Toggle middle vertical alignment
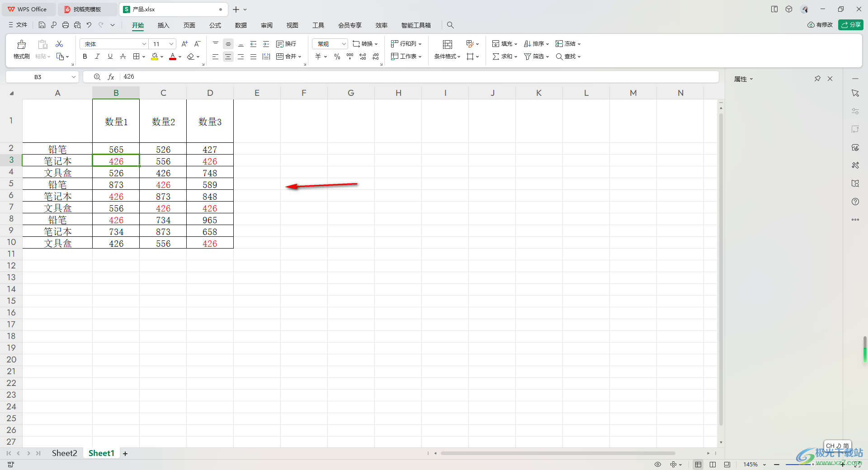Viewport: 868px width, 470px height. point(228,44)
